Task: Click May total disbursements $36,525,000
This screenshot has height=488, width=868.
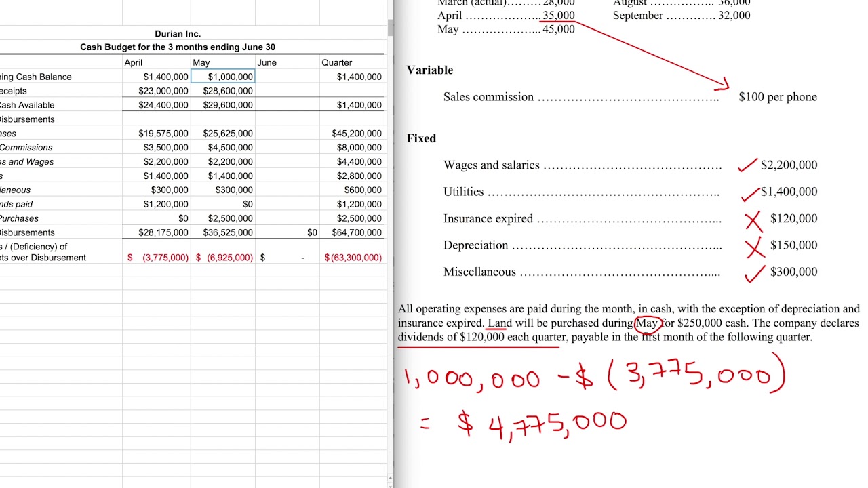Action: click(222, 232)
